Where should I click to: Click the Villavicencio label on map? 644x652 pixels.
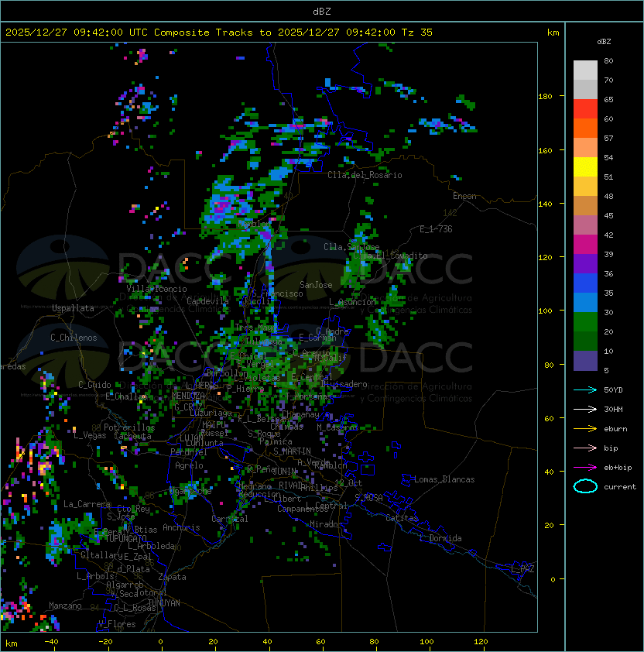pos(156,289)
